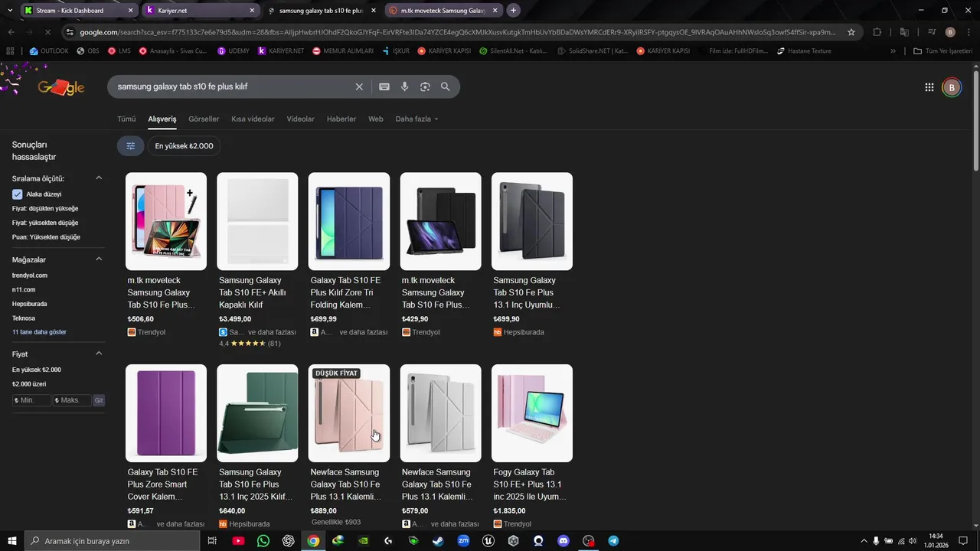Open NVIDIA app from the taskbar

click(363, 541)
